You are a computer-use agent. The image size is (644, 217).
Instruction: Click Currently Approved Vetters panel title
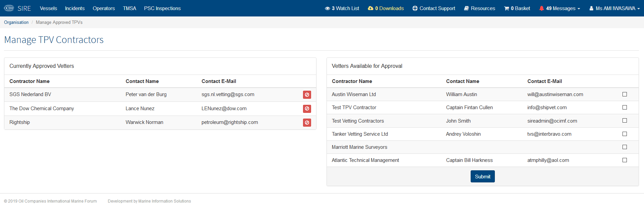click(42, 66)
